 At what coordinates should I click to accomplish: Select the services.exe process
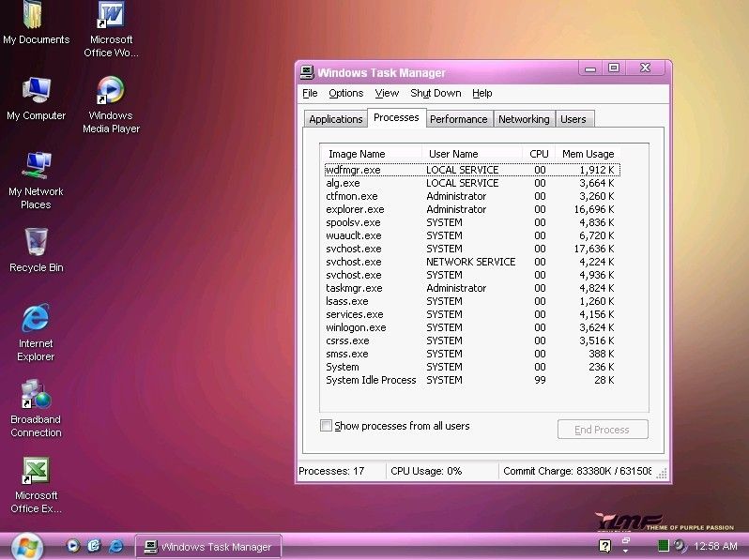click(472, 314)
